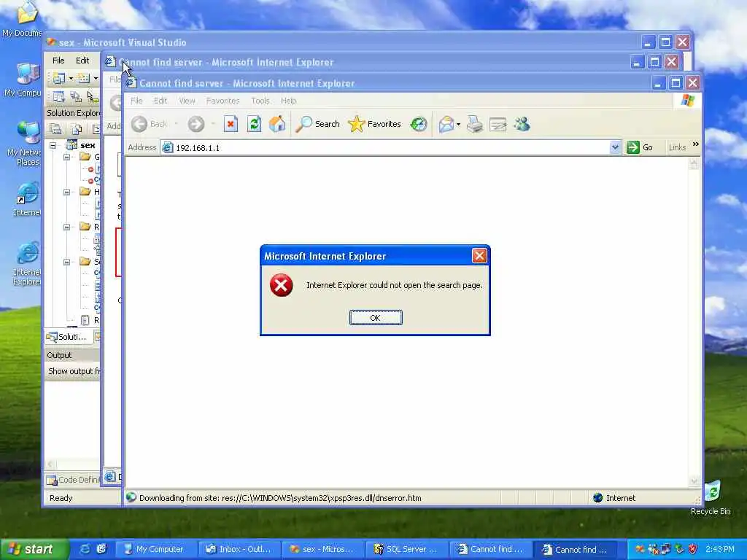Screen dimensions: 747x560
Task: Open the Search pane from the toolbar
Action: [x=318, y=124]
